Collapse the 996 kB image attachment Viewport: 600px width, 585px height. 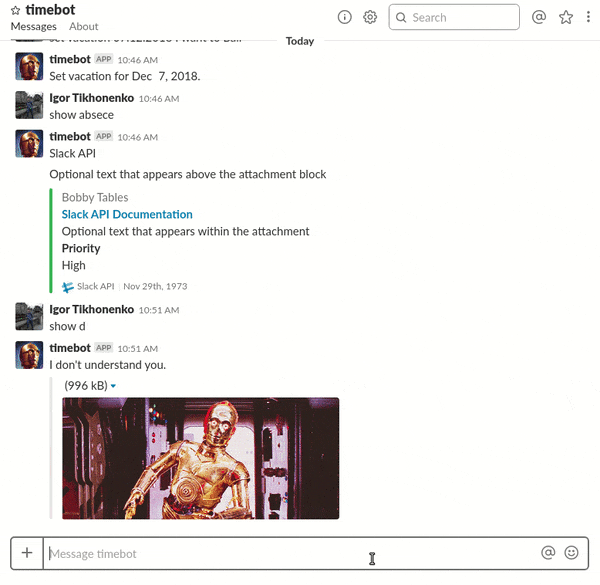click(x=113, y=386)
